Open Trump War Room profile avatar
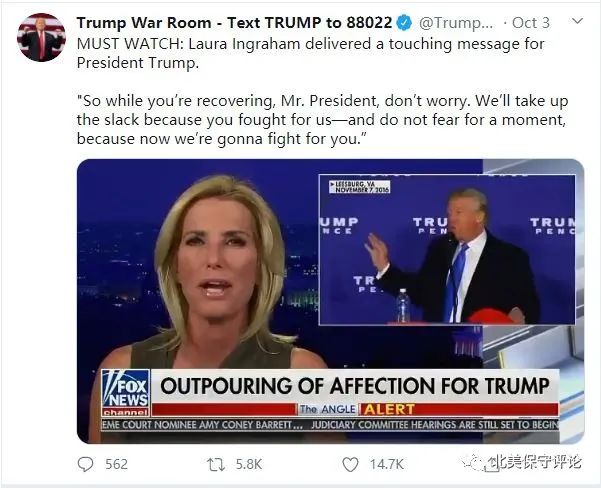This screenshot has height=488, width=601. (x=41, y=37)
